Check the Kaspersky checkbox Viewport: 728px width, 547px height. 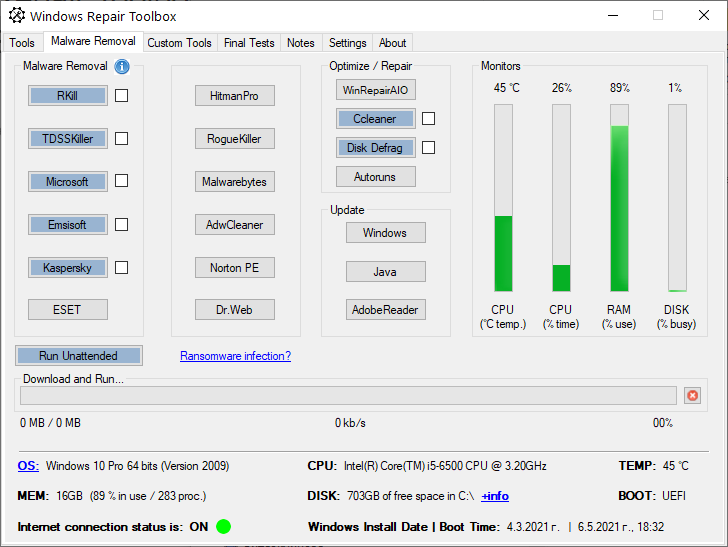tap(122, 267)
